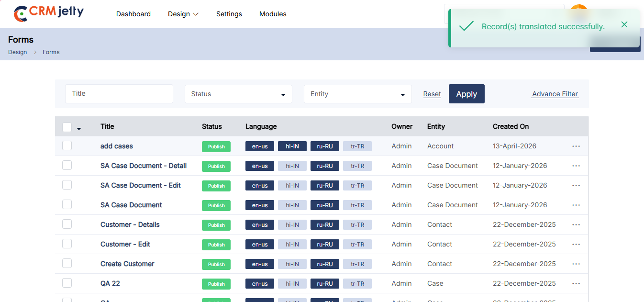Open more actions for Create Customer row

point(576,264)
